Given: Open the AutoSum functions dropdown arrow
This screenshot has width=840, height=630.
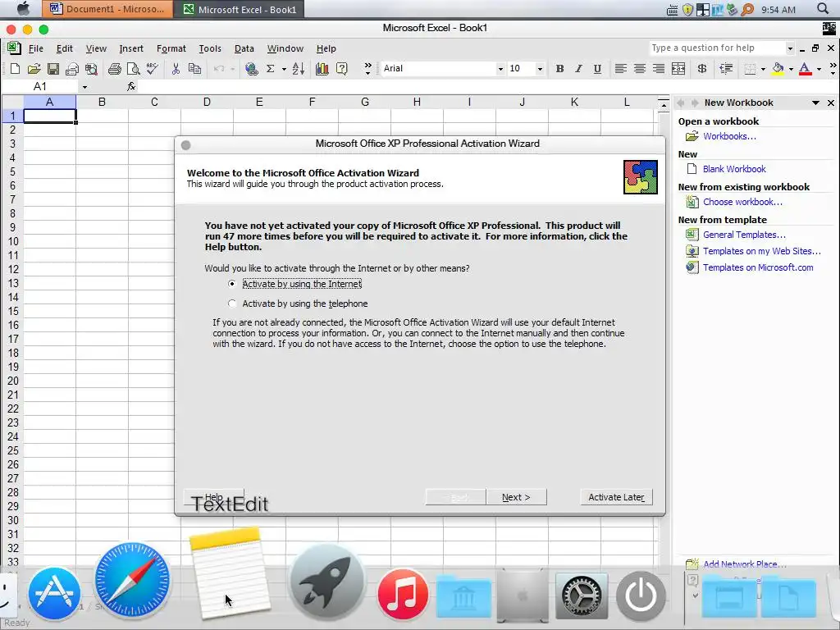Looking at the screenshot, I should (x=284, y=69).
